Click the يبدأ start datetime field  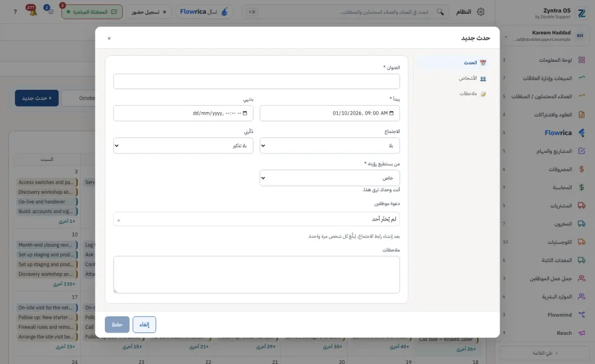329,113
